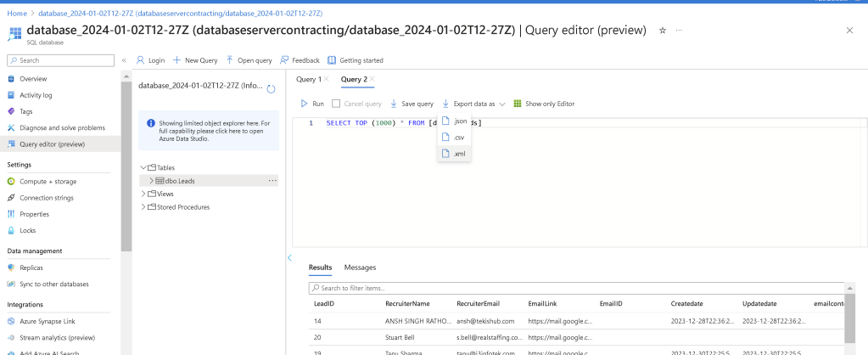Click the Connection strings icon
The image size is (868, 355).
pyautogui.click(x=11, y=198)
